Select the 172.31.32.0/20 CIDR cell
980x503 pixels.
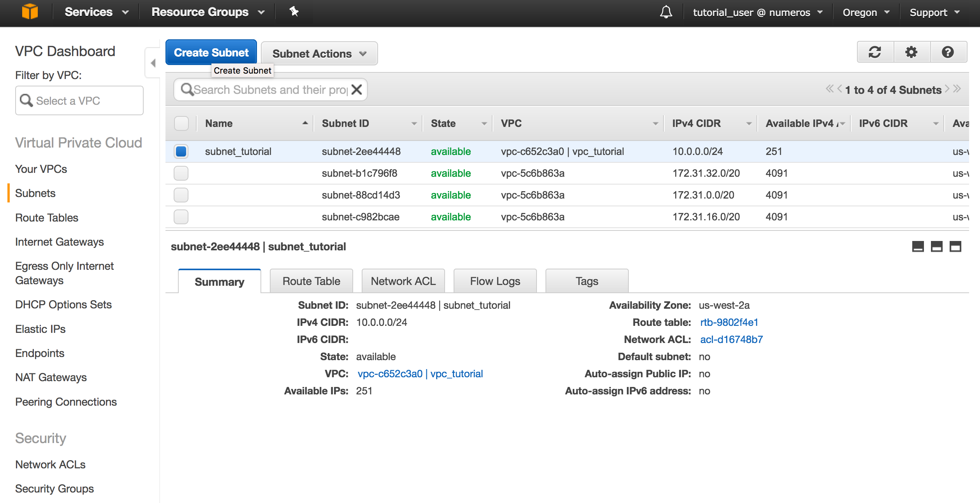tap(706, 173)
